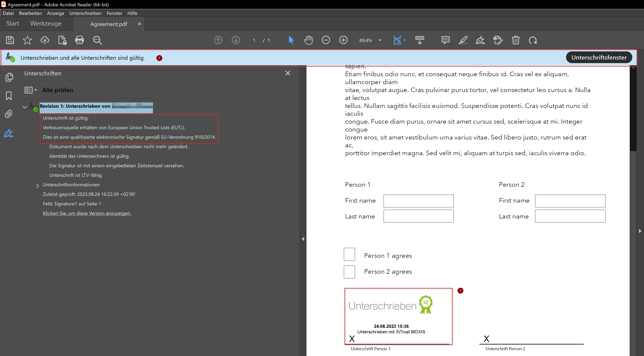
Task: Open the page thumbnails panel
Action: 9,77
